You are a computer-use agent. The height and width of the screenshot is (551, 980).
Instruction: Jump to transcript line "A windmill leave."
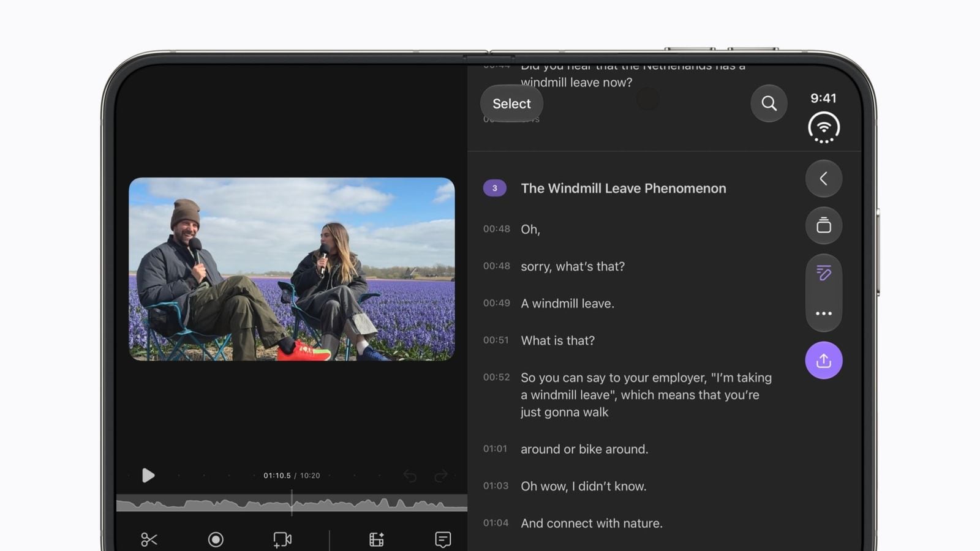[567, 304]
